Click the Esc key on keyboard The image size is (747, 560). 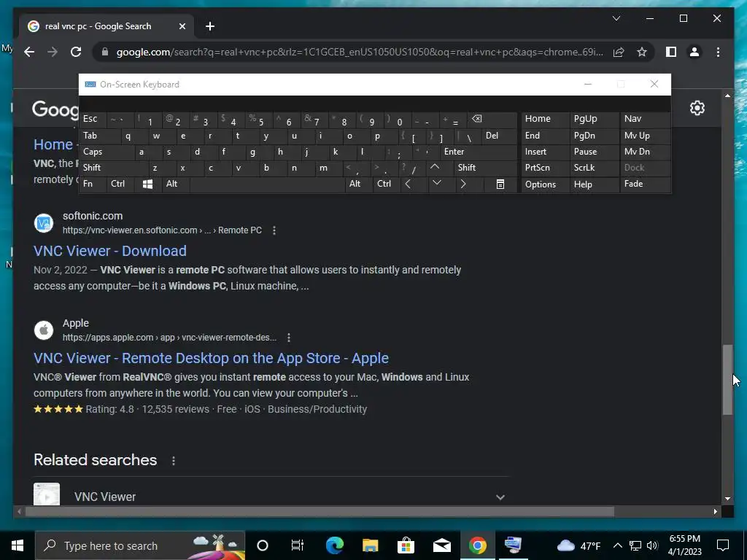coord(93,119)
